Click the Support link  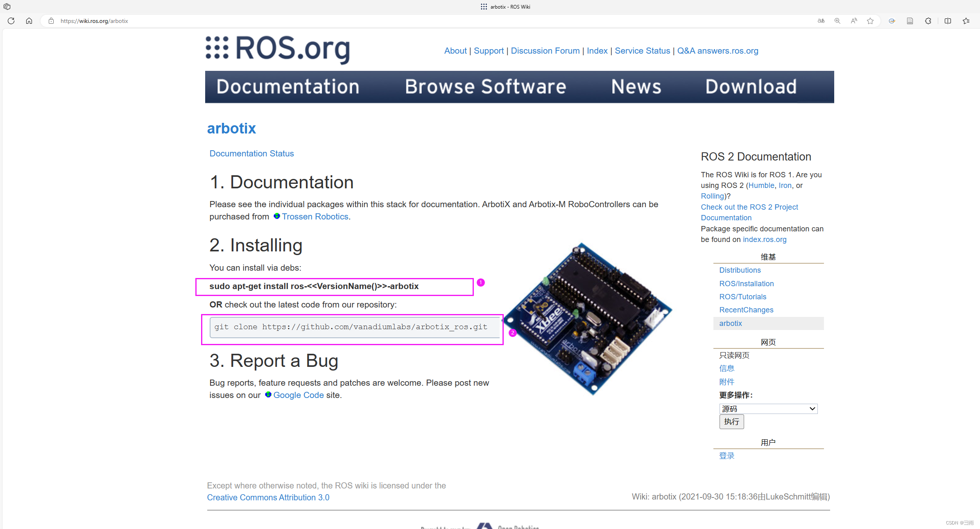pos(489,51)
